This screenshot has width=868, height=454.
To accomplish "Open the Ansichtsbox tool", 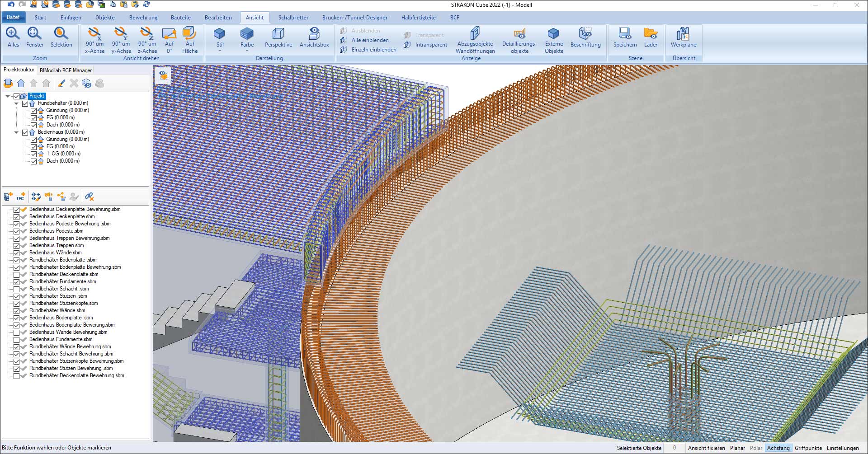I will pyautogui.click(x=314, y=34).
